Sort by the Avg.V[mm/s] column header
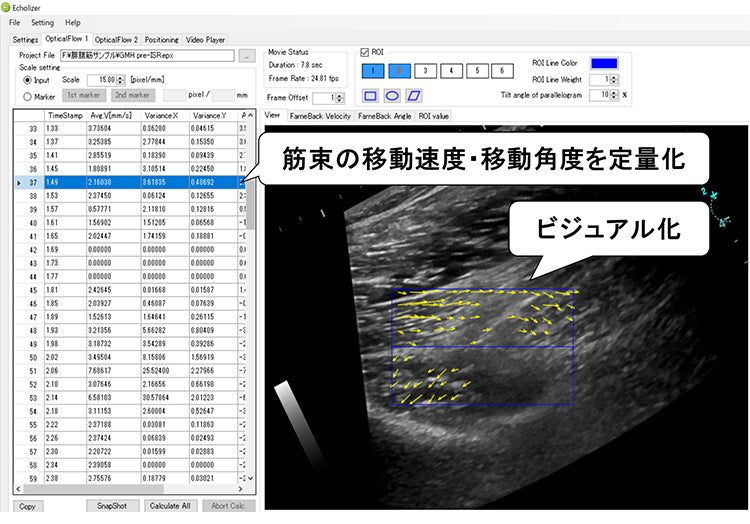The width and height of the screenshot is (750, 524). (x=114, y=116)
